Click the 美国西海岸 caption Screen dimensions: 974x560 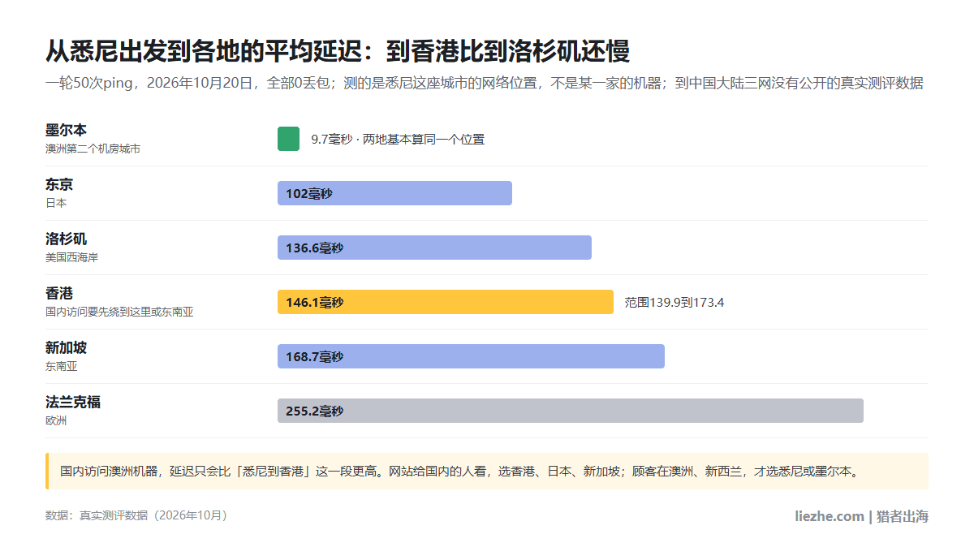[x=71, y=257]
